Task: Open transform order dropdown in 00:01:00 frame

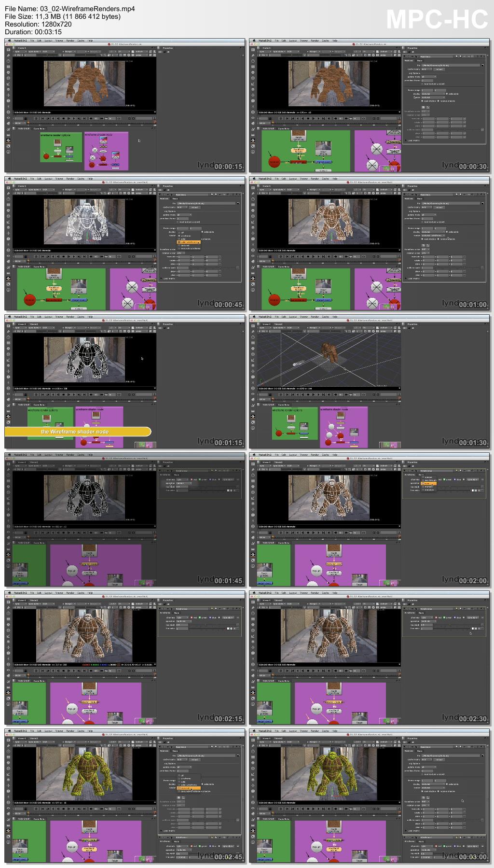Action: [425, 249]
